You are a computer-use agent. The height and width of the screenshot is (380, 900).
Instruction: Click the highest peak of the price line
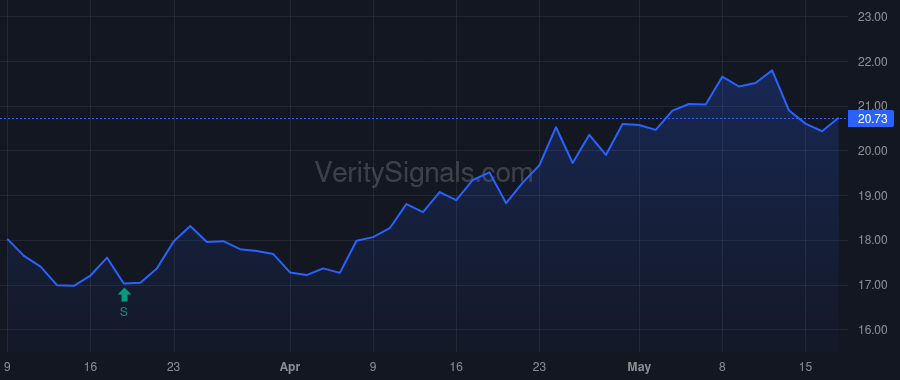click(x=772, y=71)
